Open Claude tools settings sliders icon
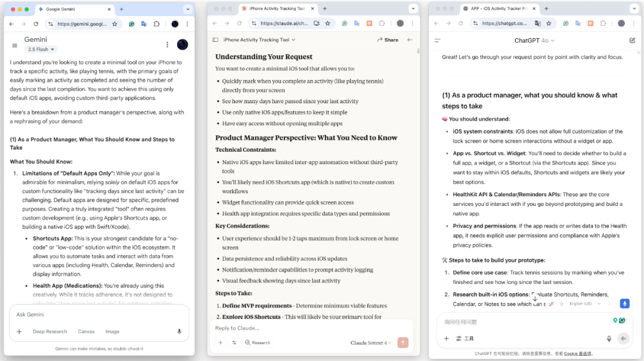This screenshot has width=644, height=361. coord(234,343)
